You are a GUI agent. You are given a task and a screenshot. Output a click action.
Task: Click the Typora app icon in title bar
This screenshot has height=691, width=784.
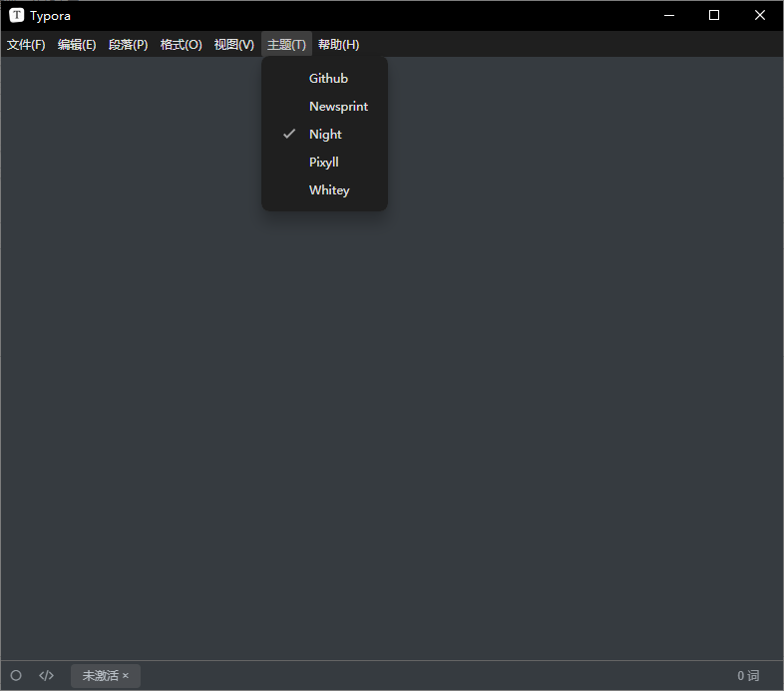tap(17, 16)
